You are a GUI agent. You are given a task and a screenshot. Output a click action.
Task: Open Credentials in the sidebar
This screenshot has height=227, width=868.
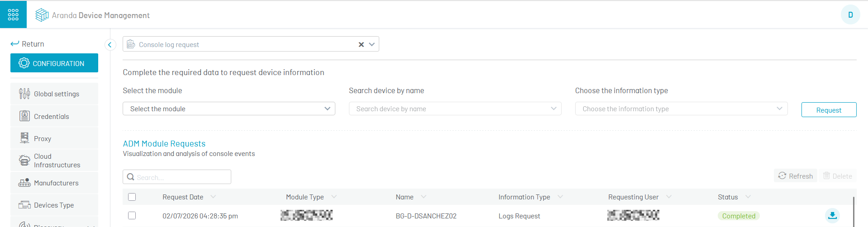[x=54, y=116]
